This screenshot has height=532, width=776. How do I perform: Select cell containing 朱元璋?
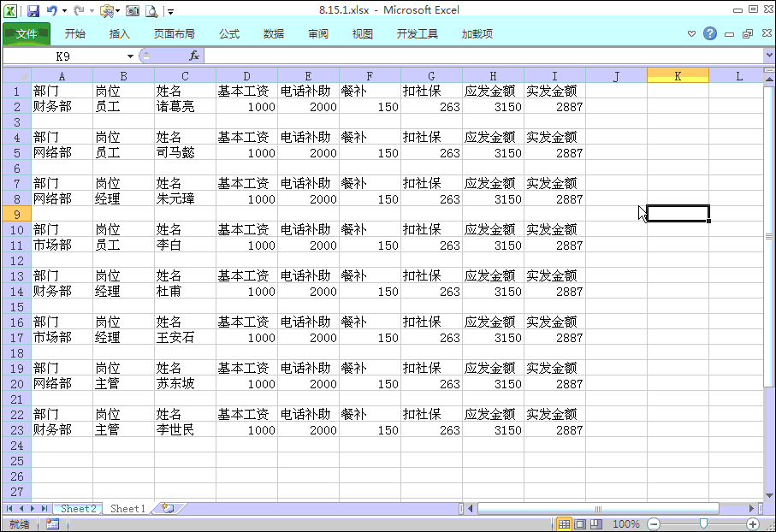pyautogui.click(x=185, y=199)
